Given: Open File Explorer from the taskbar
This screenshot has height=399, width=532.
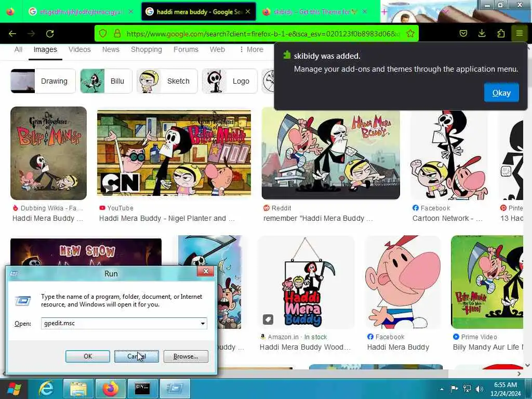Looking at the screenshot, I should coord(78,389).
